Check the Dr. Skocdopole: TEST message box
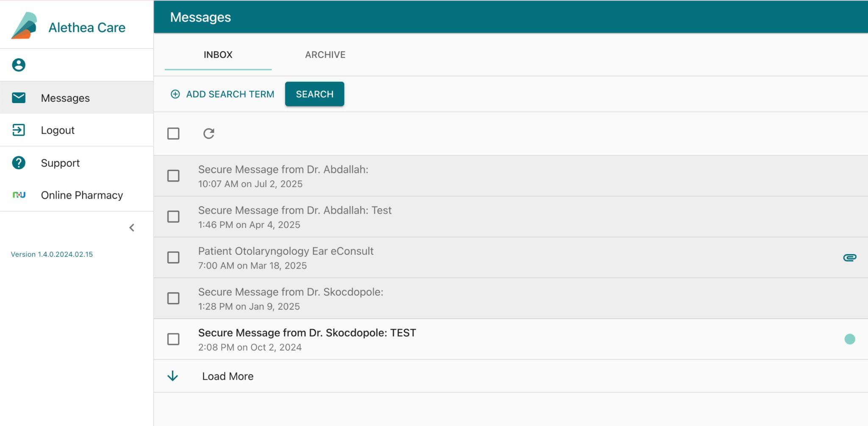Screen dimensions: 868x426 173,339
